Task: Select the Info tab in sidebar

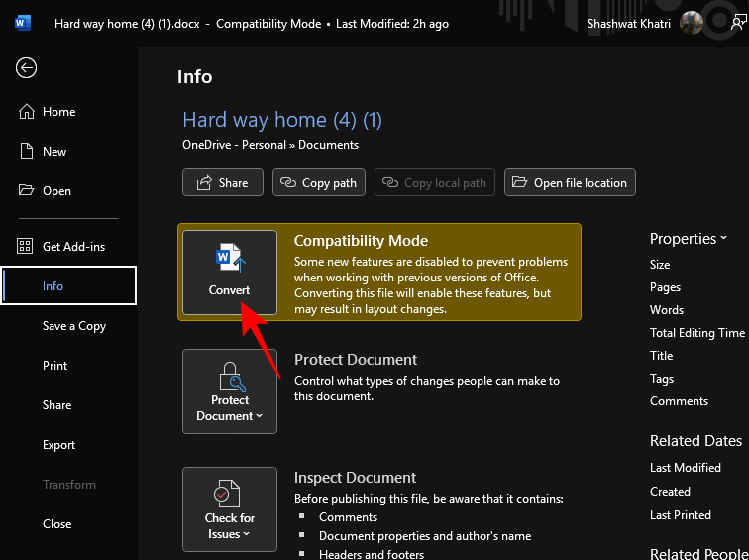Action: click(68, 286)
